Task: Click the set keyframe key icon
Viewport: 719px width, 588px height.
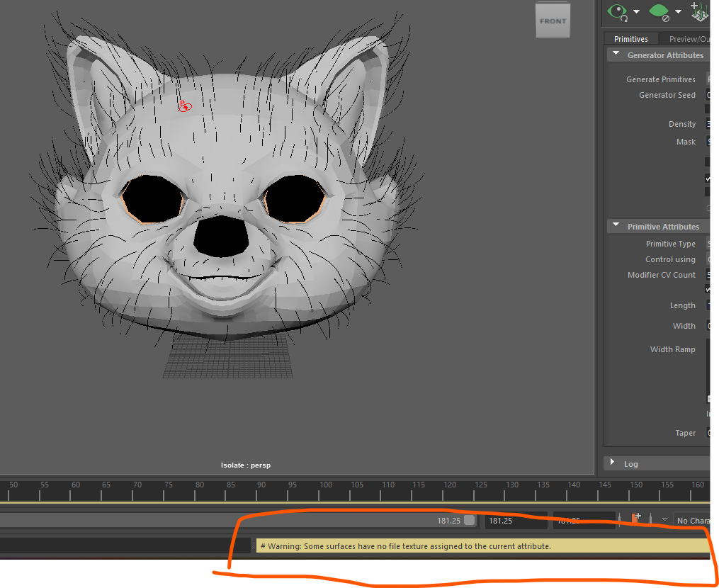Action: coord(636,517)
